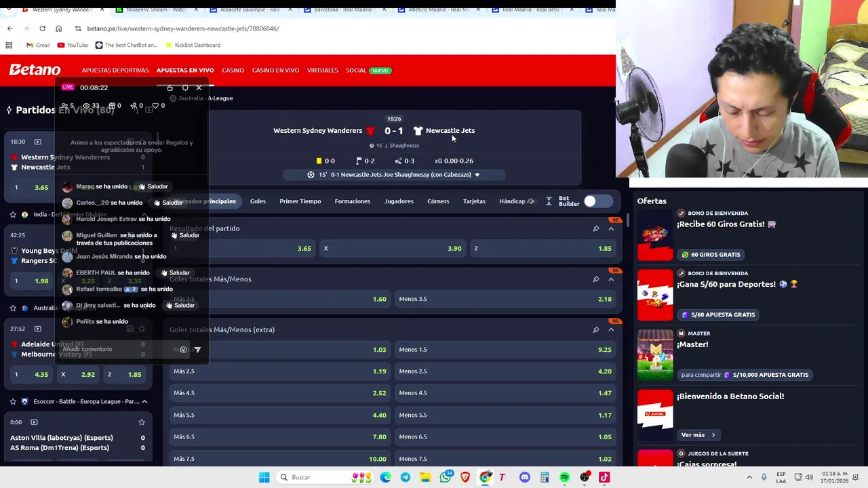Switch to the Córners tab
Image resolution: width=868 pixels, height=488 pixels.
[438, 201]
